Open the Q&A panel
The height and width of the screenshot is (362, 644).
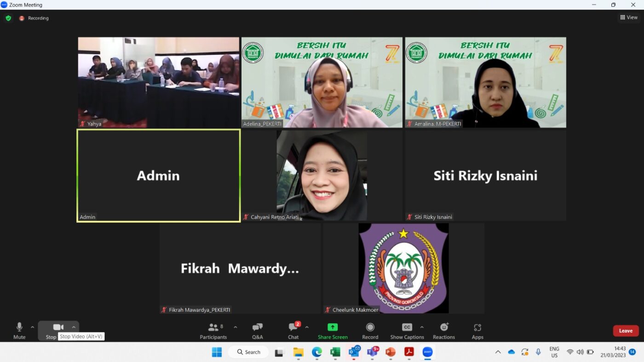coord(257,331)
